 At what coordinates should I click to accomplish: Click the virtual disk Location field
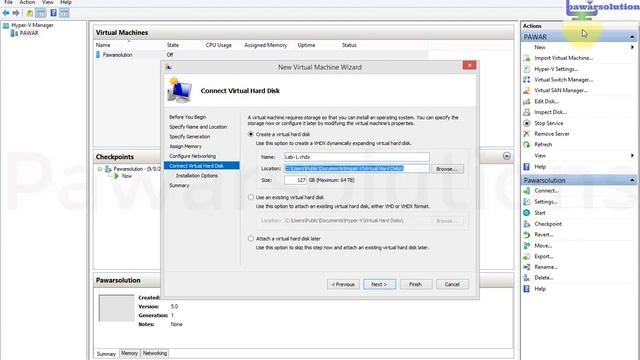[x=357, y=168]
